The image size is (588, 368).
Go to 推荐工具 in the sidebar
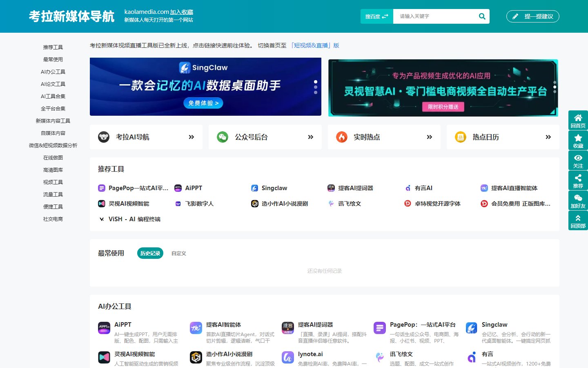(53, 47)
